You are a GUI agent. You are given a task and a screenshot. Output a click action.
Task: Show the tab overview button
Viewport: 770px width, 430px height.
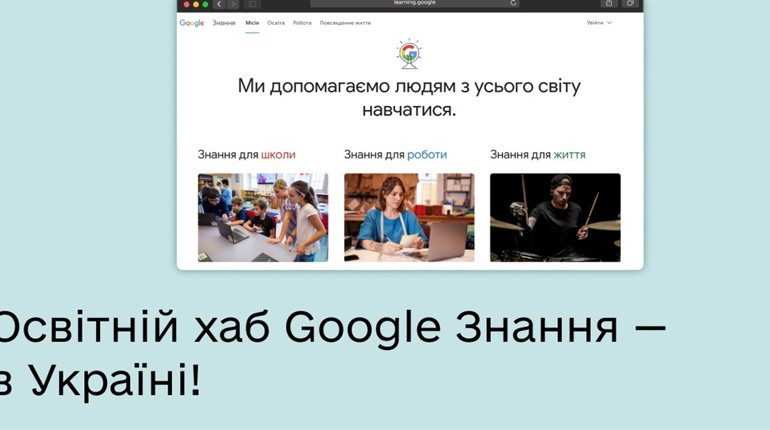630,3
